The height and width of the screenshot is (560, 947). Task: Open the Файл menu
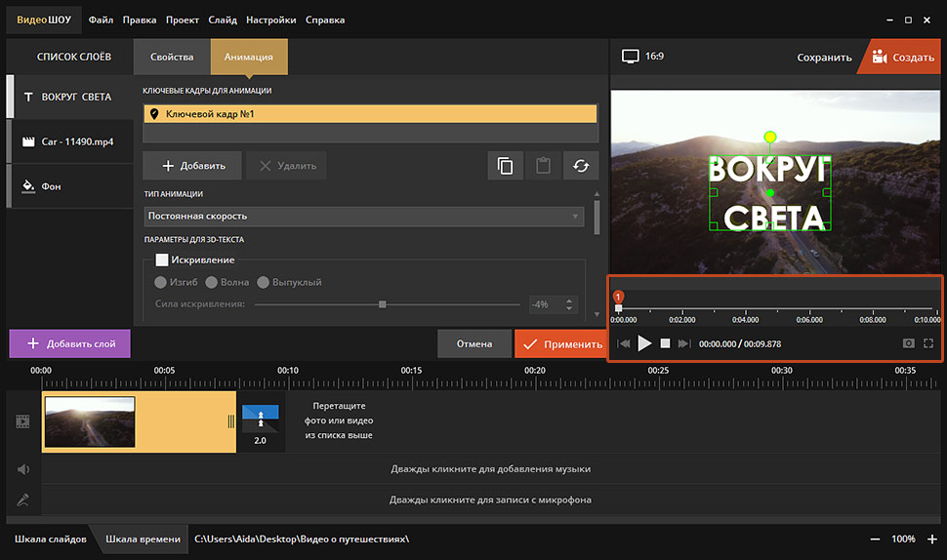pyautogui.click(x=101, y=20)
